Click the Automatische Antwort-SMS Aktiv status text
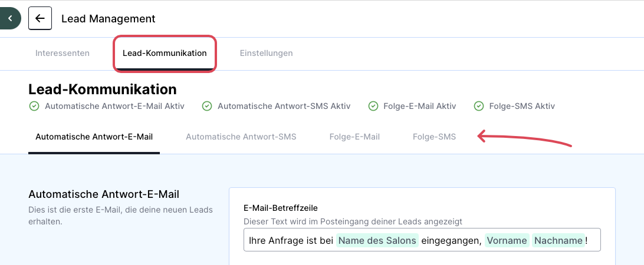The width and height of the screenshot is (644, 265). click(284, 106)
